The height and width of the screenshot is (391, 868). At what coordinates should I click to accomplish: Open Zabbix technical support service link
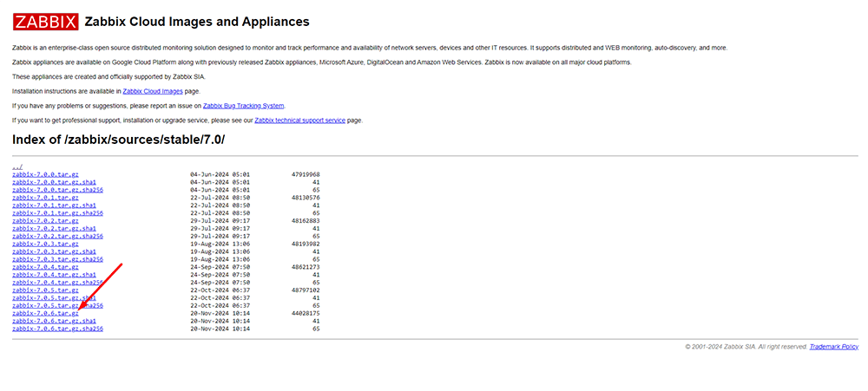[300, 121]
